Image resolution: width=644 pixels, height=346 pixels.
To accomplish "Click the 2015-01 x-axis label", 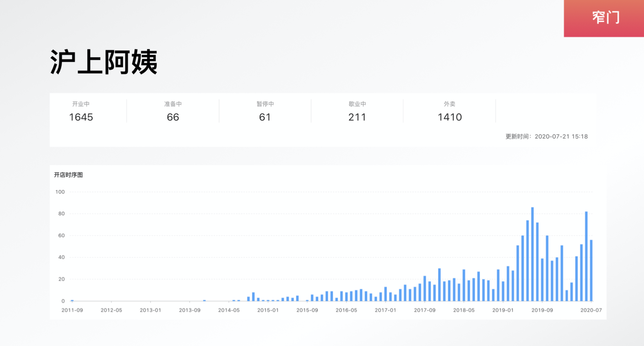I will (x=268, y=310).
